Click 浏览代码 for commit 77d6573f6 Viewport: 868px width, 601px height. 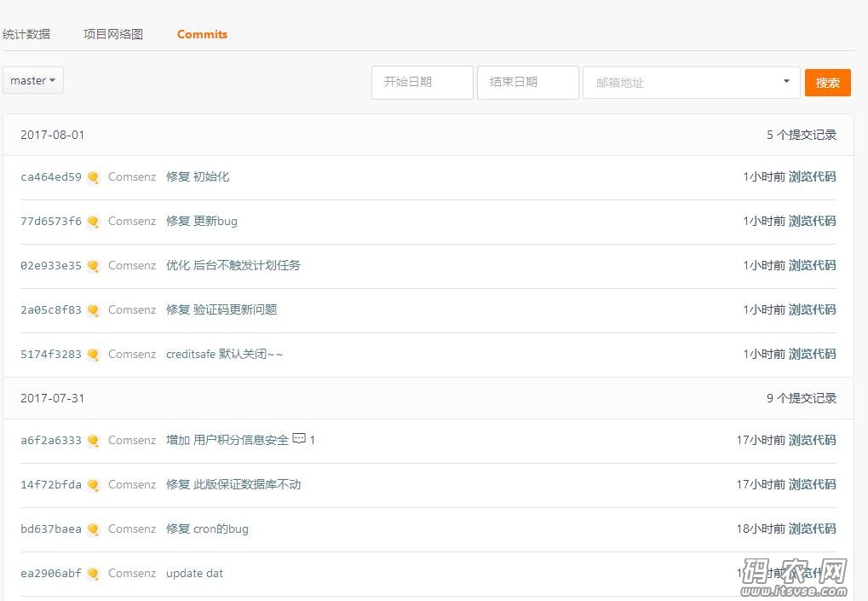[x=812, y=221]
